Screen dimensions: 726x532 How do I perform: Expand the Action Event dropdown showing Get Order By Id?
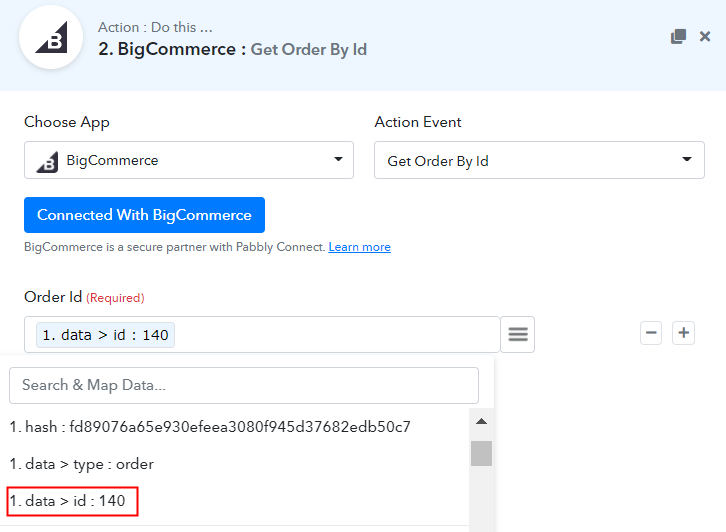(539, 160)
